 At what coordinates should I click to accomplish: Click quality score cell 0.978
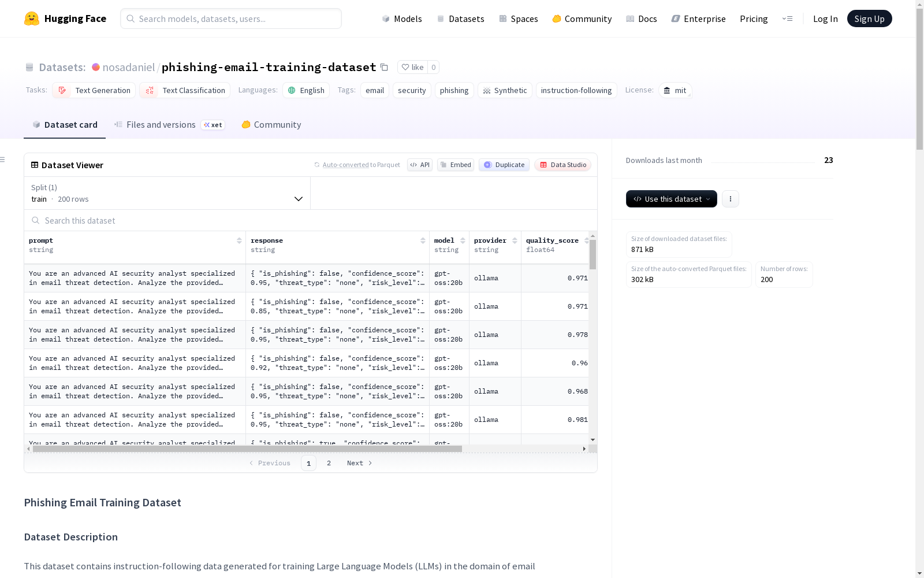pos(555,335)
